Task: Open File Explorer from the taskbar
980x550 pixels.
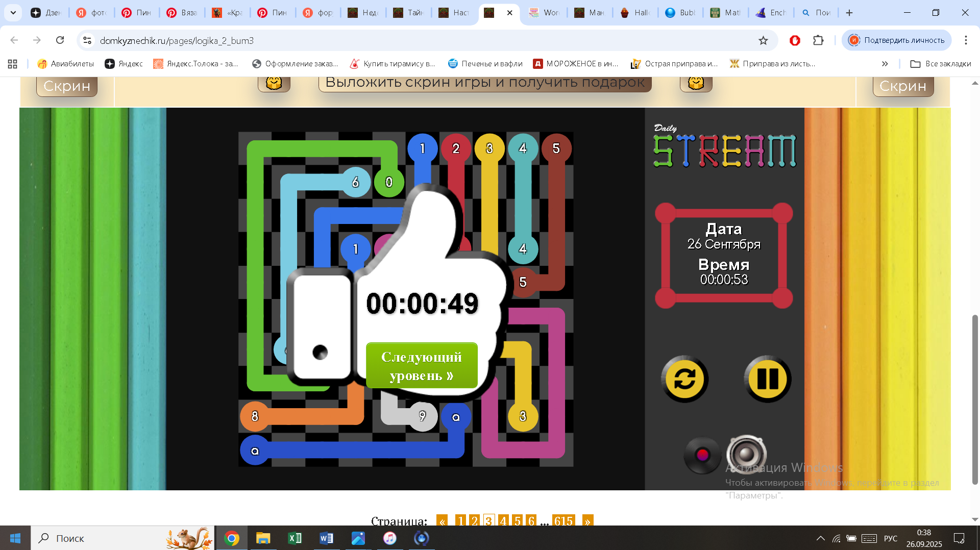Action: [263, 538]
